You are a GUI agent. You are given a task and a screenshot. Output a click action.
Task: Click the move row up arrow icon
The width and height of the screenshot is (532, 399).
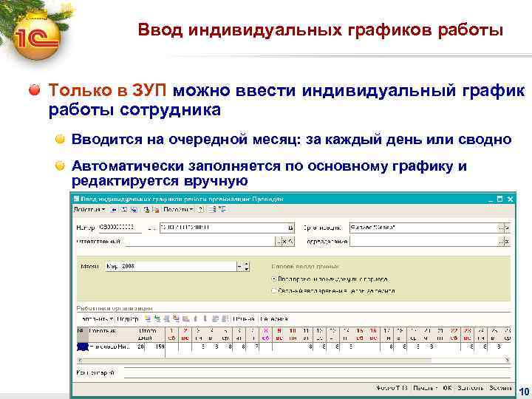tap(195, 319)
